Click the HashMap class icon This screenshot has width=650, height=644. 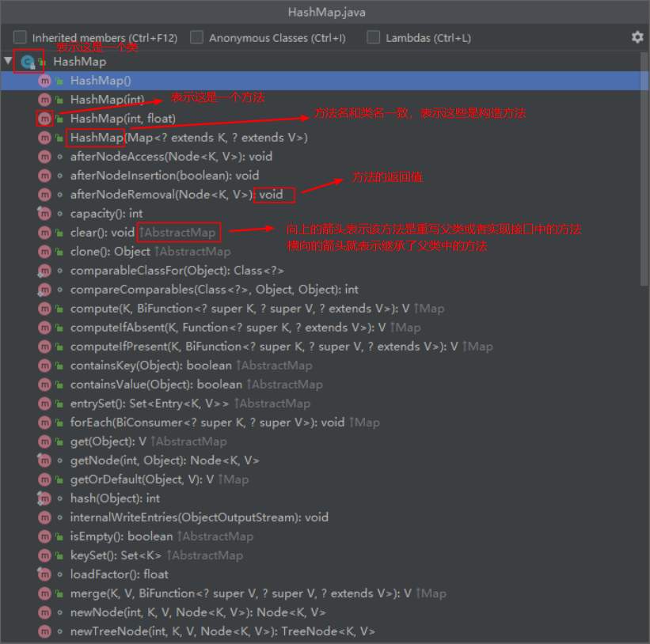point(27,61)
